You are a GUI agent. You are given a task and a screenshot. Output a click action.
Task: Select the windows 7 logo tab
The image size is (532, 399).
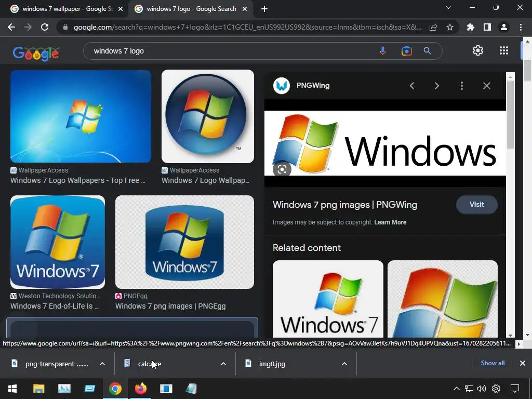coord(191,9)
